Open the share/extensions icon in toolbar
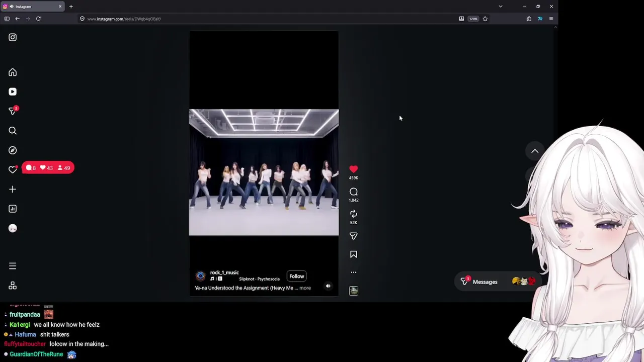644x362 pixels. [x=529, y=19]
